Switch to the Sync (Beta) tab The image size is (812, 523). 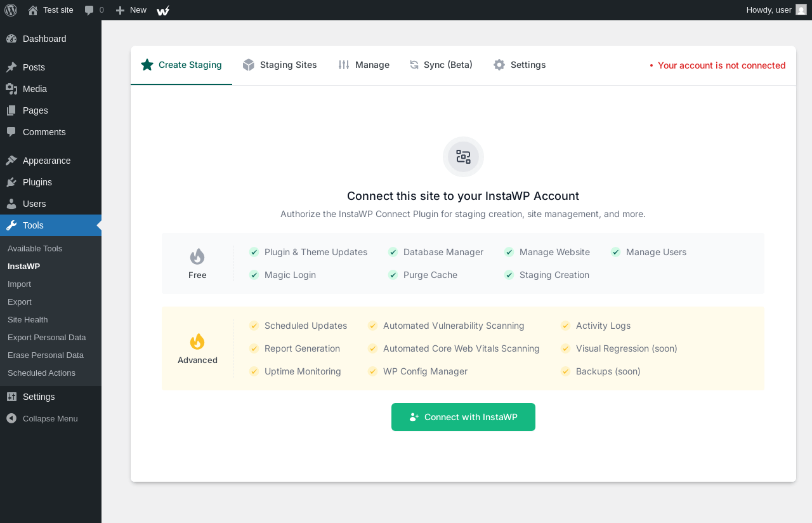[x=441, y=65]
